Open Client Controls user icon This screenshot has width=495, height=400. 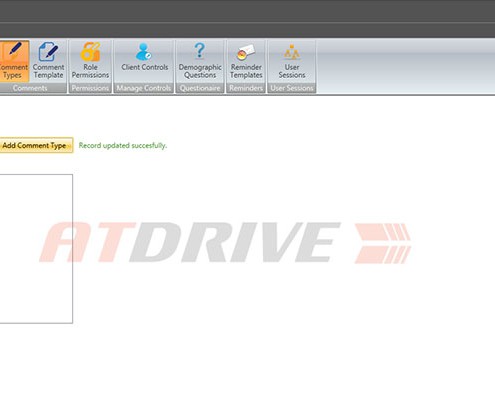pos(144,52)
